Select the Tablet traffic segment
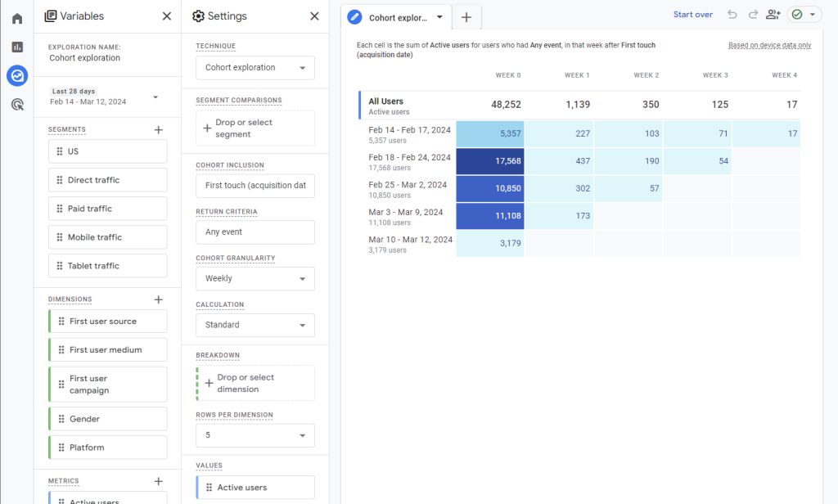838x504 pixels. point(107,266)
